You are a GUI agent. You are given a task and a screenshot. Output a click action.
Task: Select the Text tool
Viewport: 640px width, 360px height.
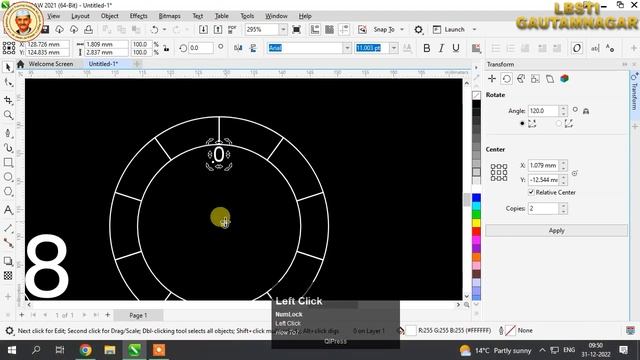click(8, 210)
